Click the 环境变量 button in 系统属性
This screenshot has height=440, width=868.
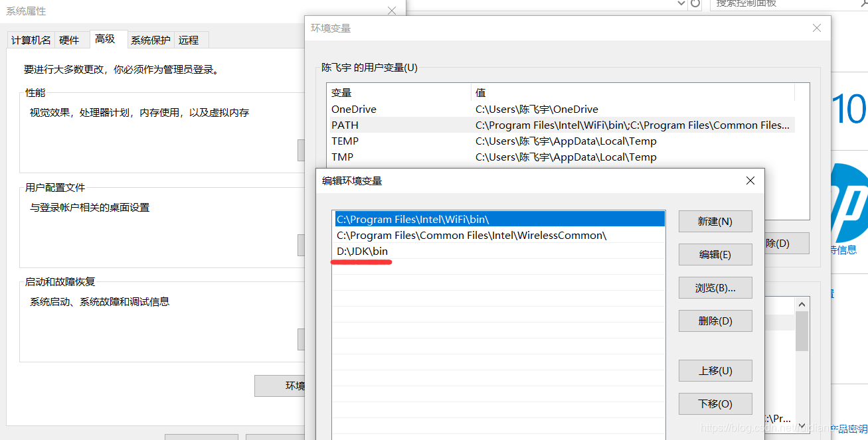click(280, 386)
